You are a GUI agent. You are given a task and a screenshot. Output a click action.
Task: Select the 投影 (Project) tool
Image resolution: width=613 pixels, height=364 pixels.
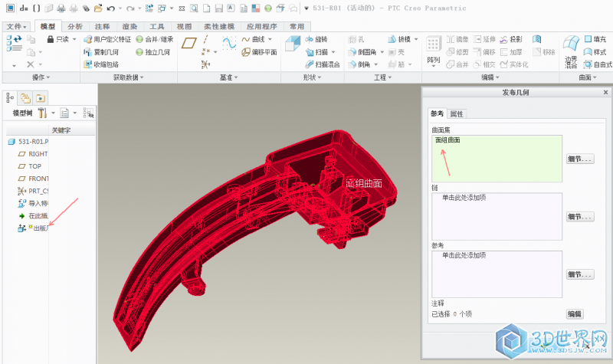point(511,40)
